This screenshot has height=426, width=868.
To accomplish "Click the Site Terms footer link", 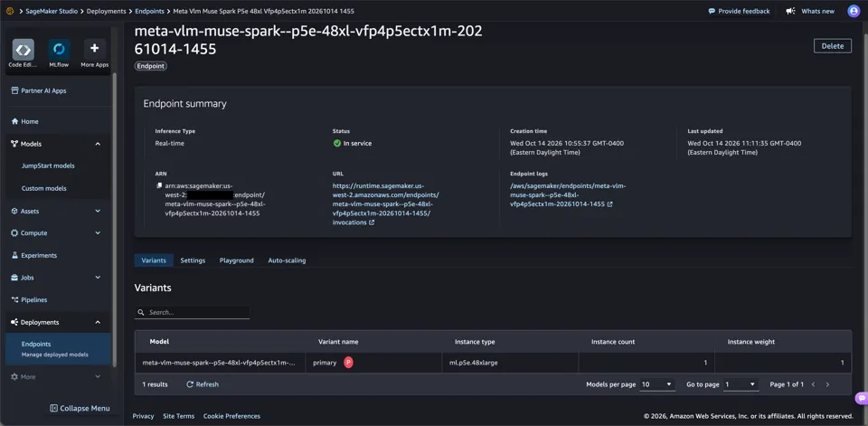I will point(179,416).
